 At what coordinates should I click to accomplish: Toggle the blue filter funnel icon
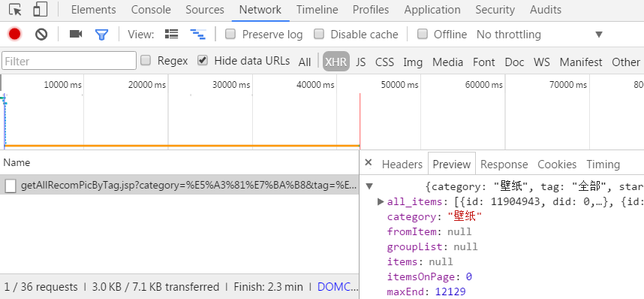(x=101, y=35)
